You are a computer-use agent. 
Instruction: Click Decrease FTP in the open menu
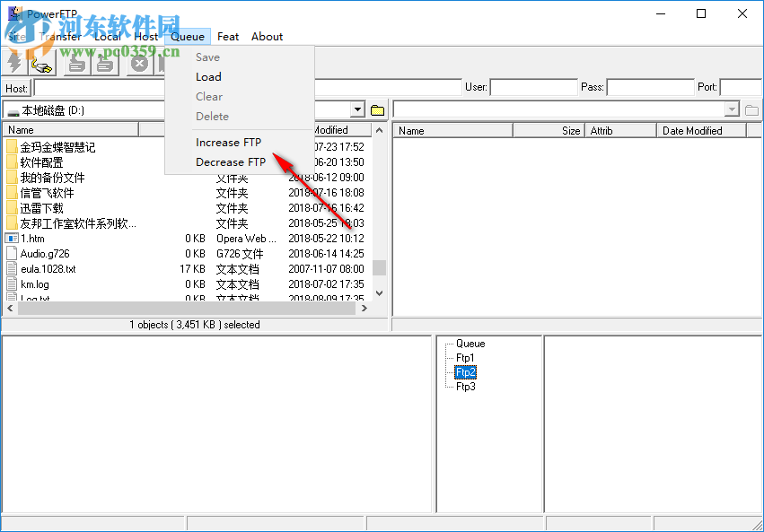[x=231, y=161]
